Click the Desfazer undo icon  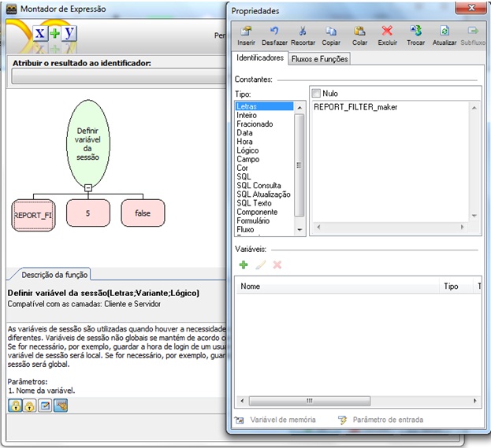tap(274, 31)
